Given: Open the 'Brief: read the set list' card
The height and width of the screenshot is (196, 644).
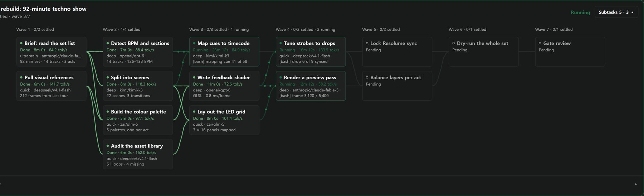Looking at the screenshot, I should tap(51, 52).
